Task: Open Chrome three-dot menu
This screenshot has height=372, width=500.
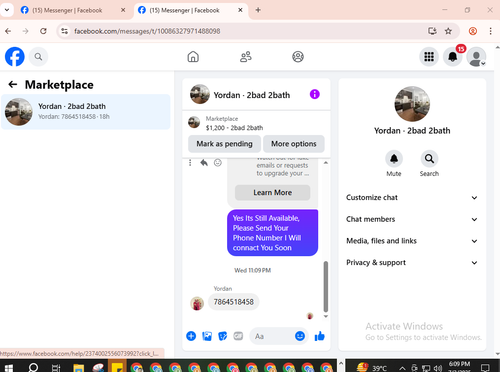Action: pyautogui.click(x=490, y=31)
